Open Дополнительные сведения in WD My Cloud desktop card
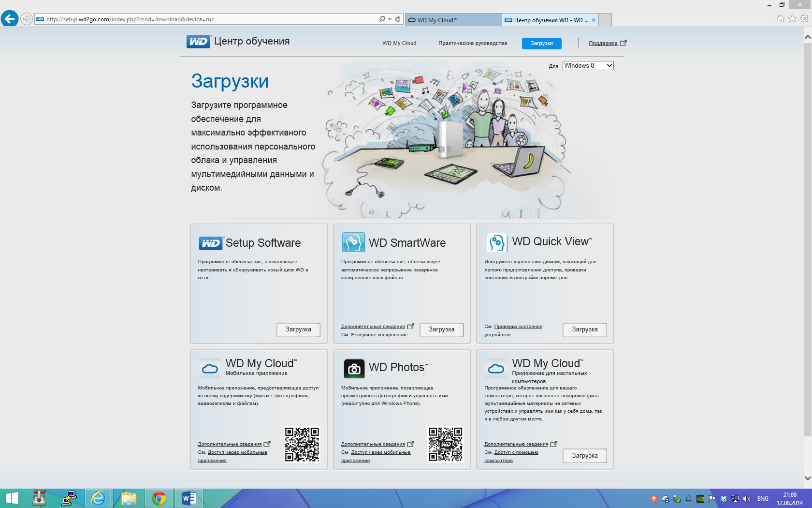The image size is (812, 508). tap(516, 444)
